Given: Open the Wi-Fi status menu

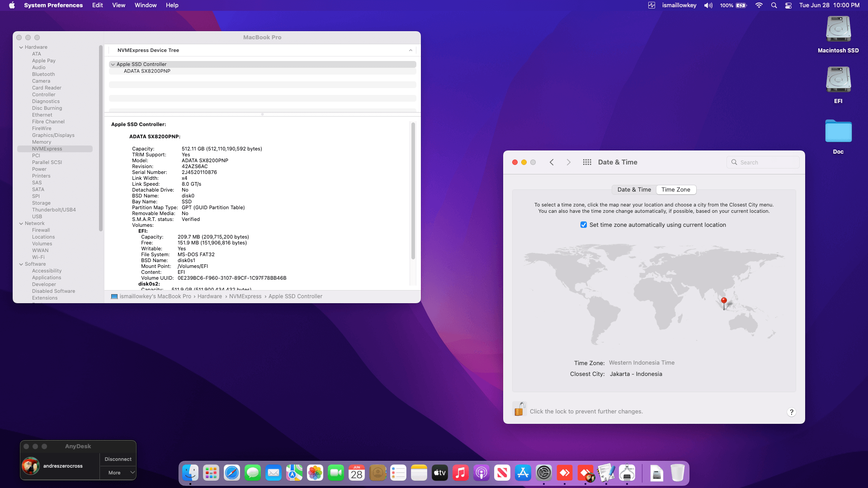Looking at the screenshot, I should (759, 5).
